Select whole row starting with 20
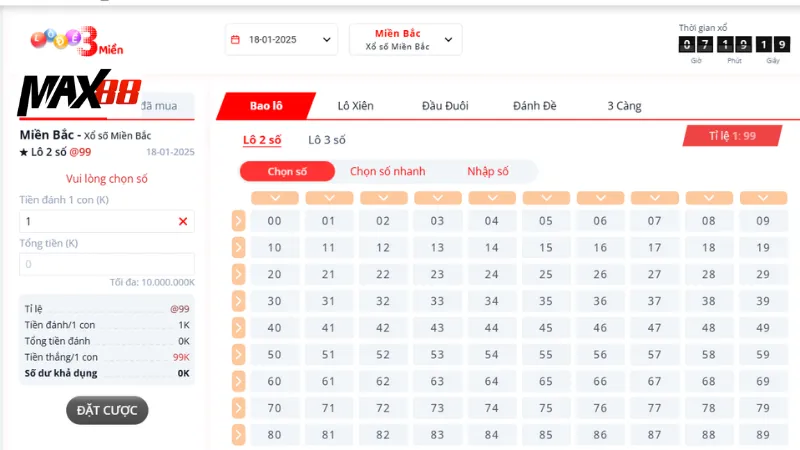The width and height of the screenshot is (800, 450). [x=238, y=274]
